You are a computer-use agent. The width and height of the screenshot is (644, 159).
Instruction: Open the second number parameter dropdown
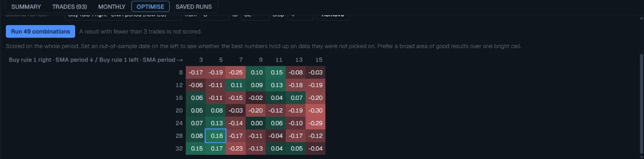point(123,16)
